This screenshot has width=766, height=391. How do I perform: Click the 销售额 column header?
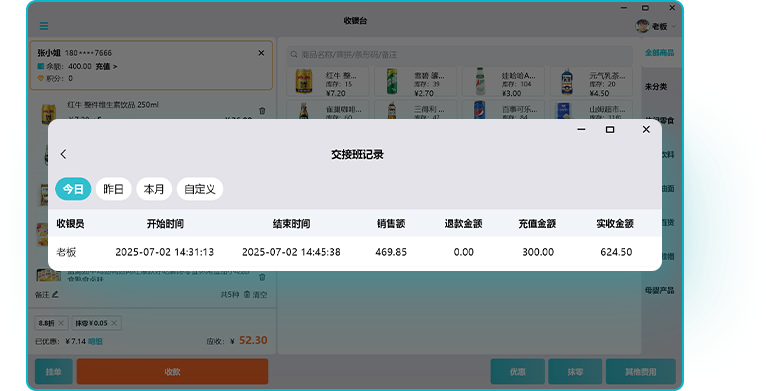point(391,224)
